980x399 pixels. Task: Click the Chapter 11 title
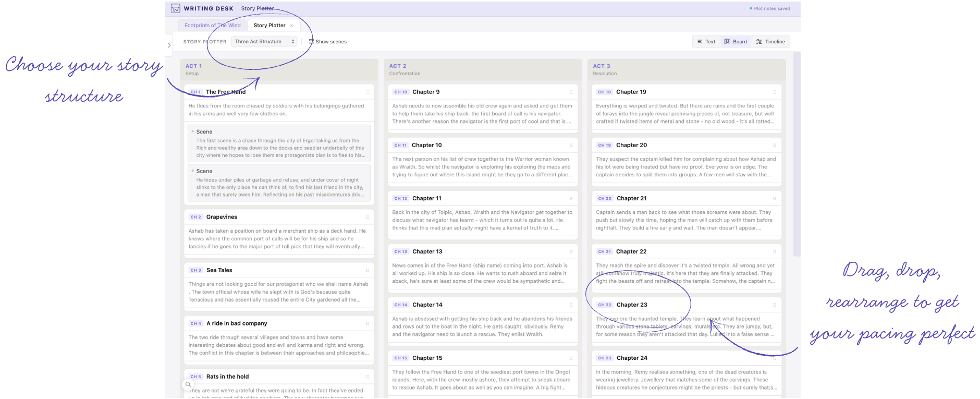[x=427, y=198]
